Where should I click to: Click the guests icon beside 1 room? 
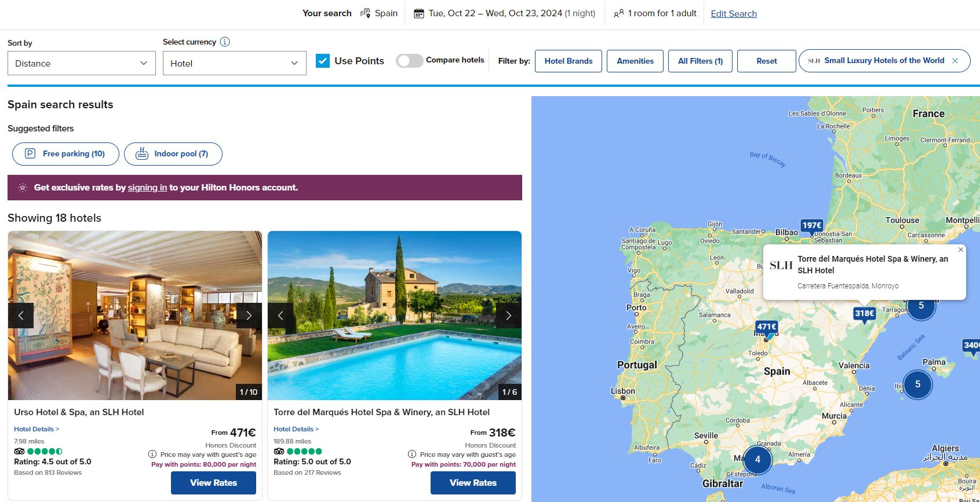coord(619,13)
